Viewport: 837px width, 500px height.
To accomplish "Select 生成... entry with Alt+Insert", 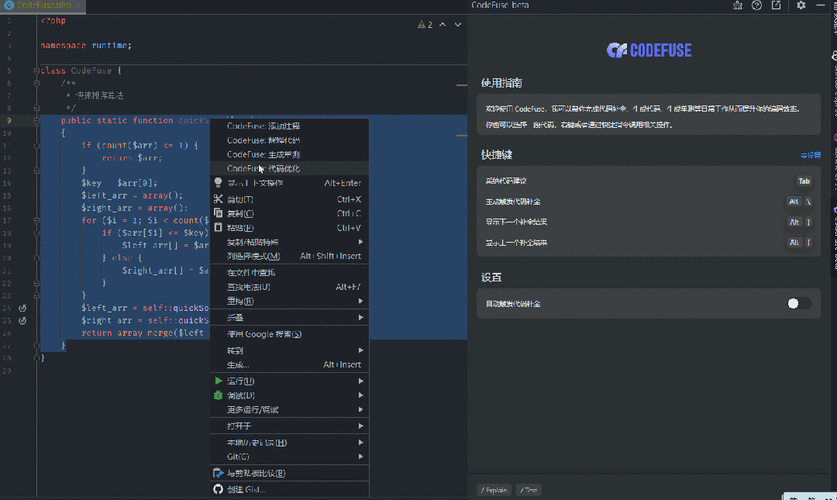I will coord(289,365).
